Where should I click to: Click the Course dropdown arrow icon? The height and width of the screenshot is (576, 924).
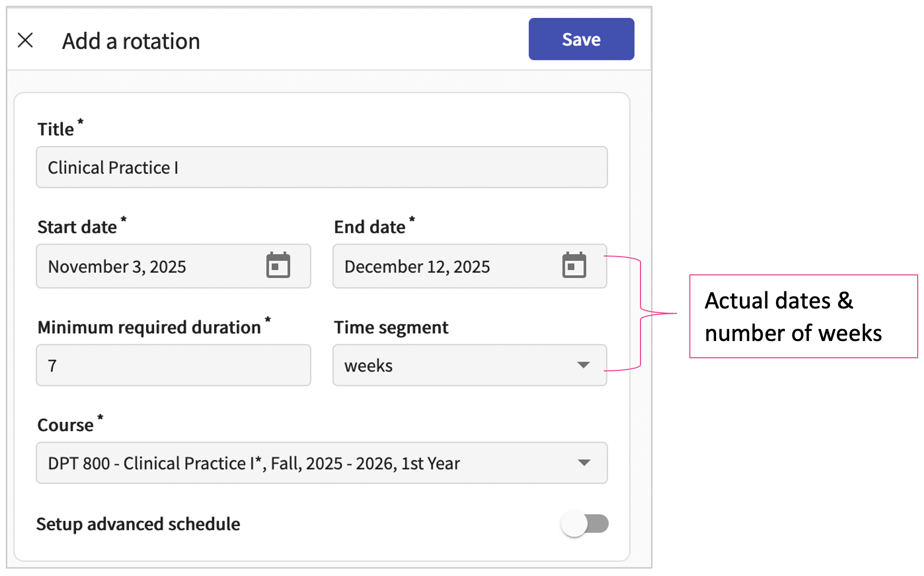pyautogui.click(x=584, y=463)
